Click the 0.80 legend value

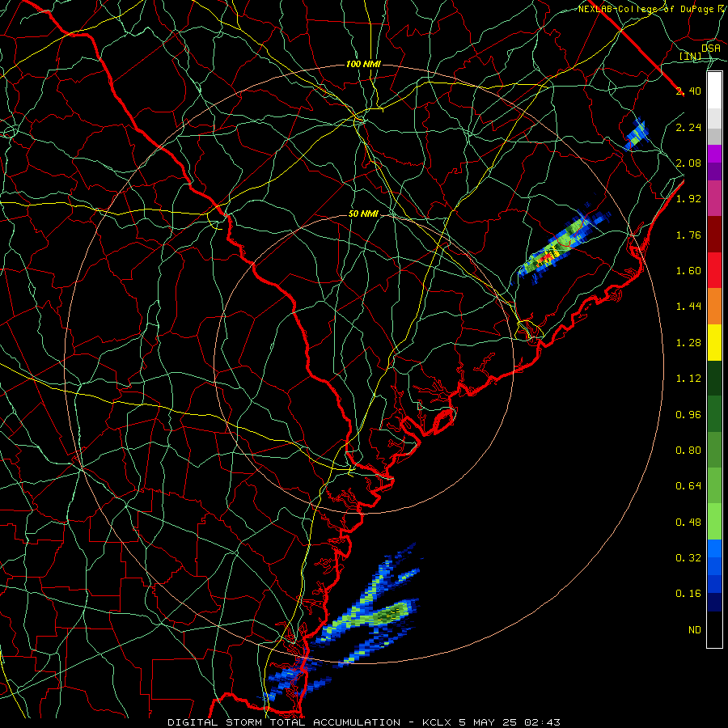click(x=688, y=451)
